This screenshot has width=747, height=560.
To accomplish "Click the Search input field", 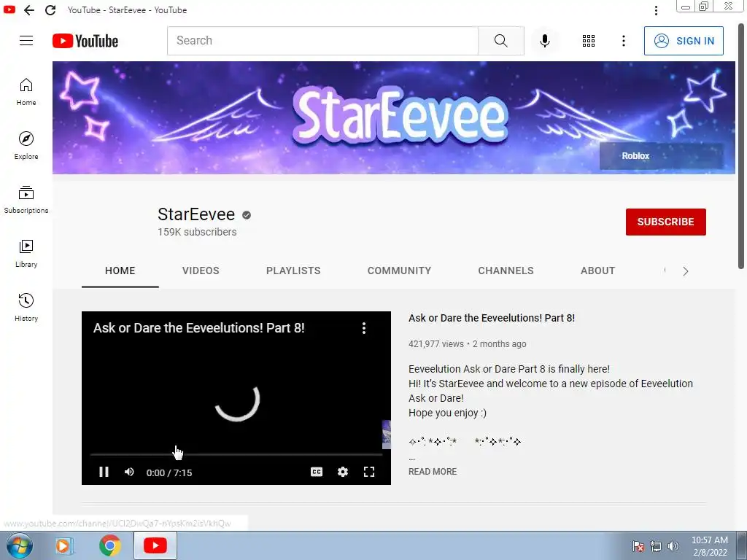I will 323,41.
